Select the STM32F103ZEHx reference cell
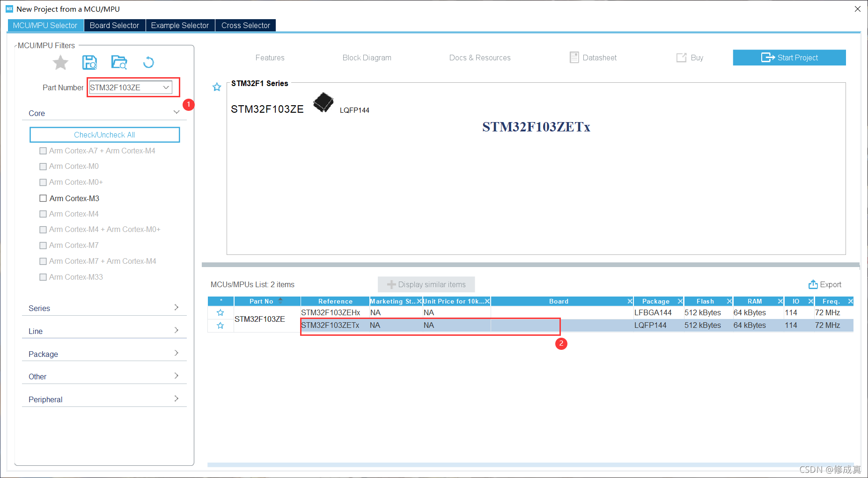This screenshot has width=868, height=478. [335, 312]
